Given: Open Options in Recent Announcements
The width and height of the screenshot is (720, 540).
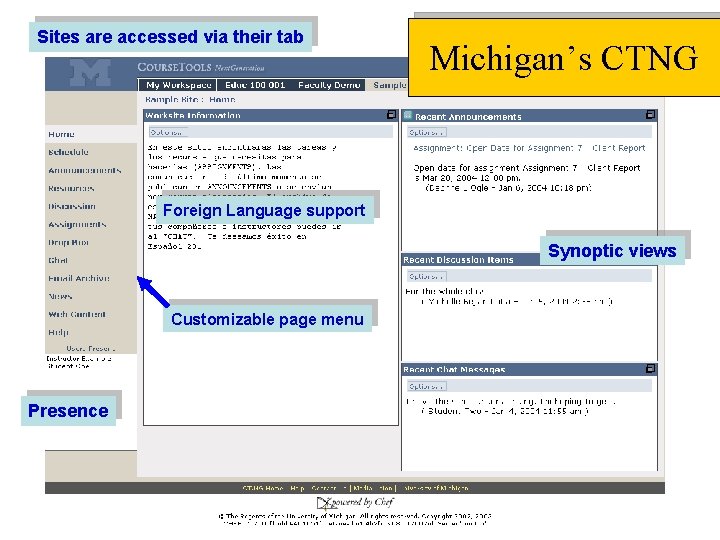Looking at the screenshot, I should (x=427, y=132).
